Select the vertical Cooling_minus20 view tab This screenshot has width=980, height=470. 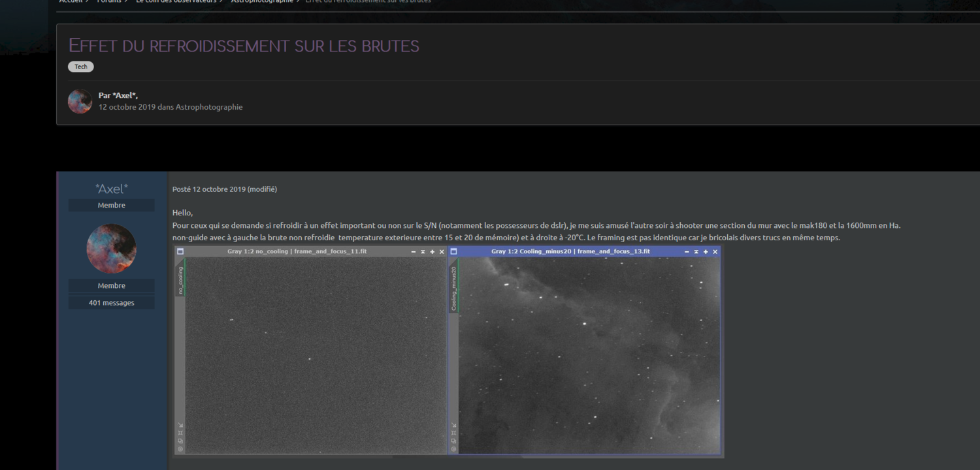coord(454,284)
